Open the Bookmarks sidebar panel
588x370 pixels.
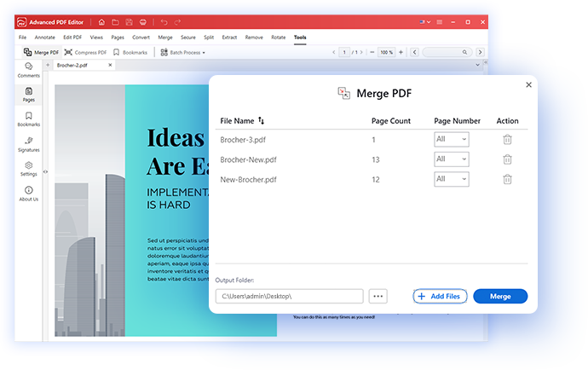click(x=28, y=119)
